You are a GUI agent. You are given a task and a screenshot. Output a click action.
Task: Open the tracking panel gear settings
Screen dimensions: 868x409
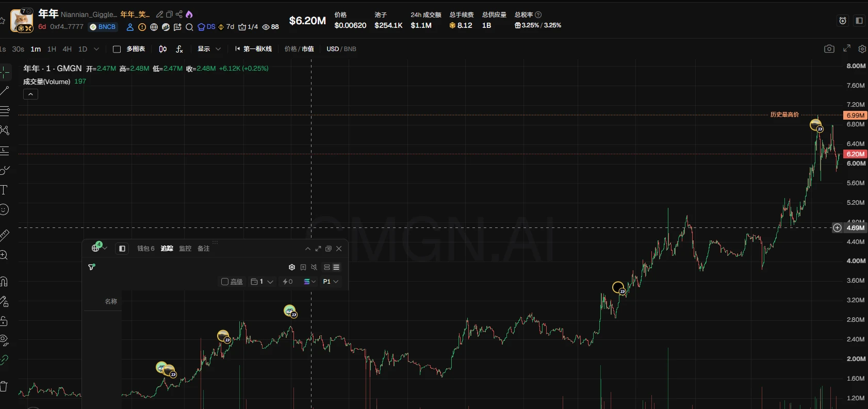click(x=292, y=267)
